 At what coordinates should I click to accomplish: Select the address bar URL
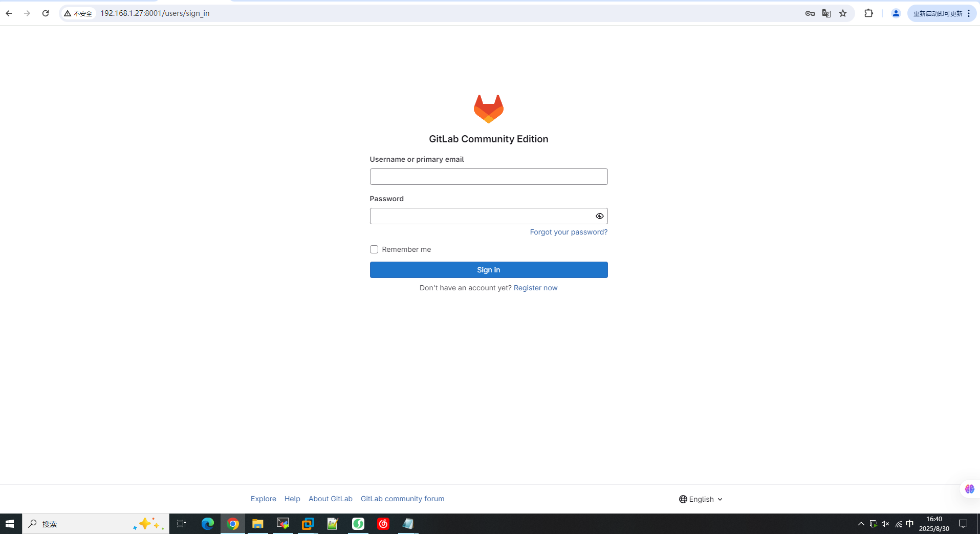155,13
